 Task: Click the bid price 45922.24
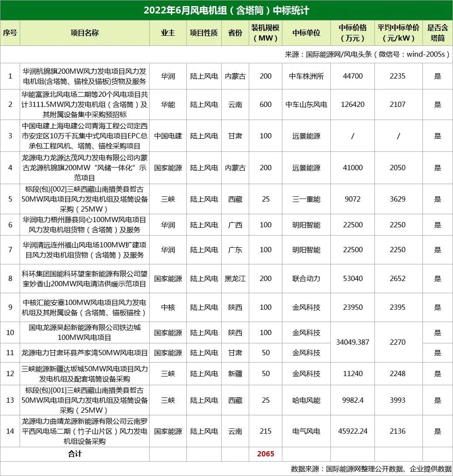(x=353, y=431)
